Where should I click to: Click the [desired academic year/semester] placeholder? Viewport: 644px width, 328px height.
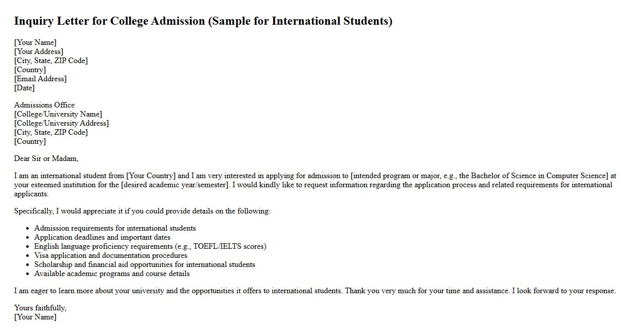pos(175,185)
